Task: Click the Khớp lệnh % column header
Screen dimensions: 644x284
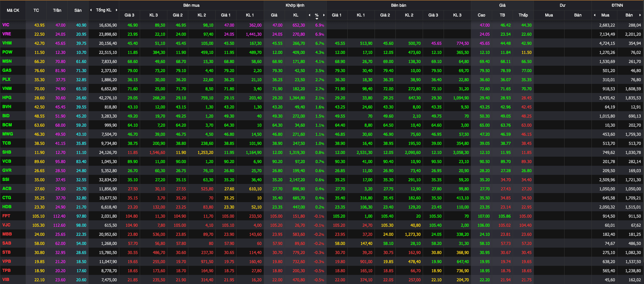Action: pyautogui.click(x=317, y=15)
